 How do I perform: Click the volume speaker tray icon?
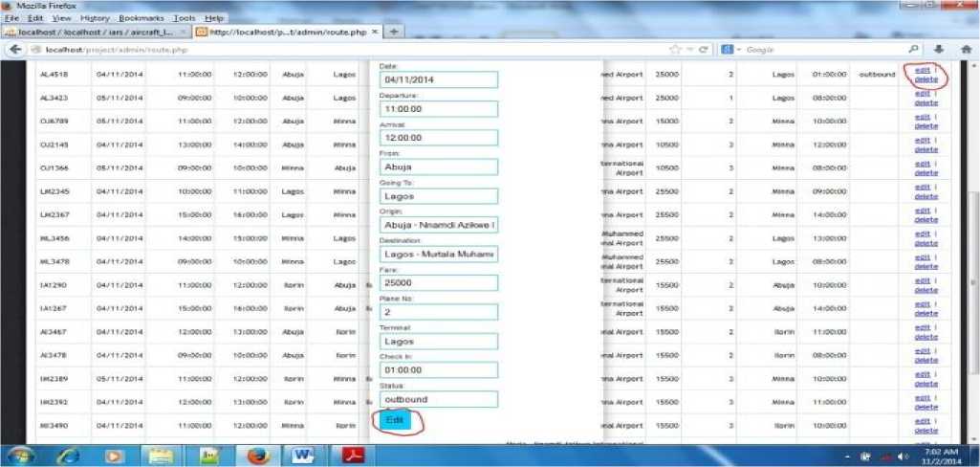click(904, 456)
